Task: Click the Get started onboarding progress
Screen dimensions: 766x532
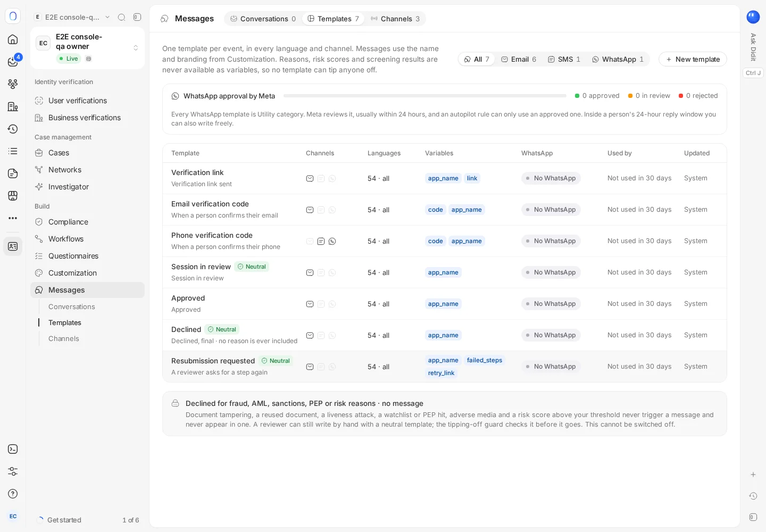Action: [87, 520]
